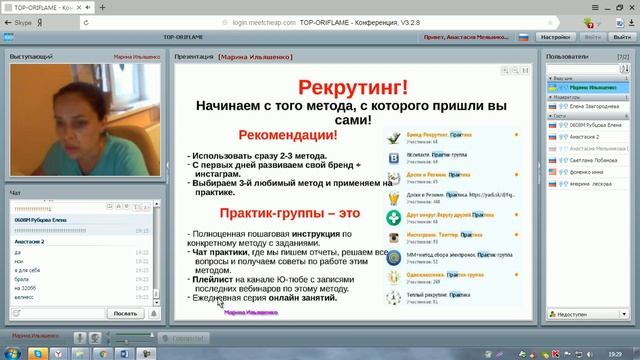Click the MeetCheap logo icon top-left
This screenshot has width=640, height=360.
pos(9,37)
